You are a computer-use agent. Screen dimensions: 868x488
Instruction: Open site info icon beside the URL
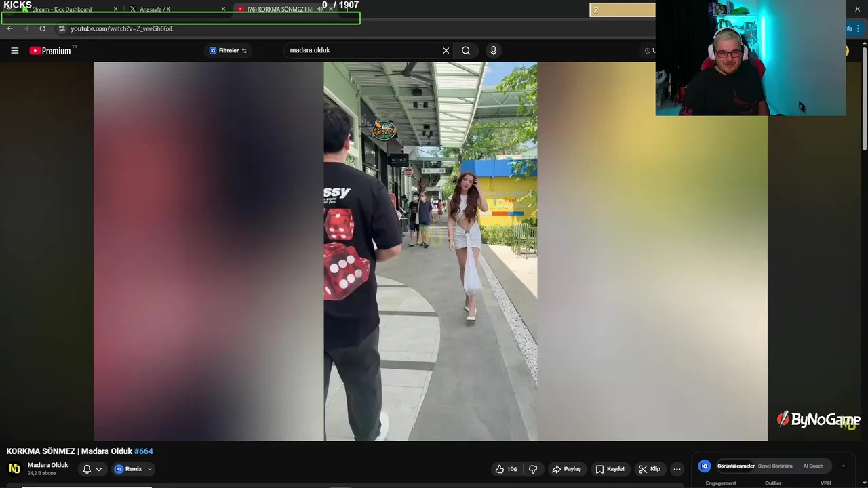coord(62,28)
